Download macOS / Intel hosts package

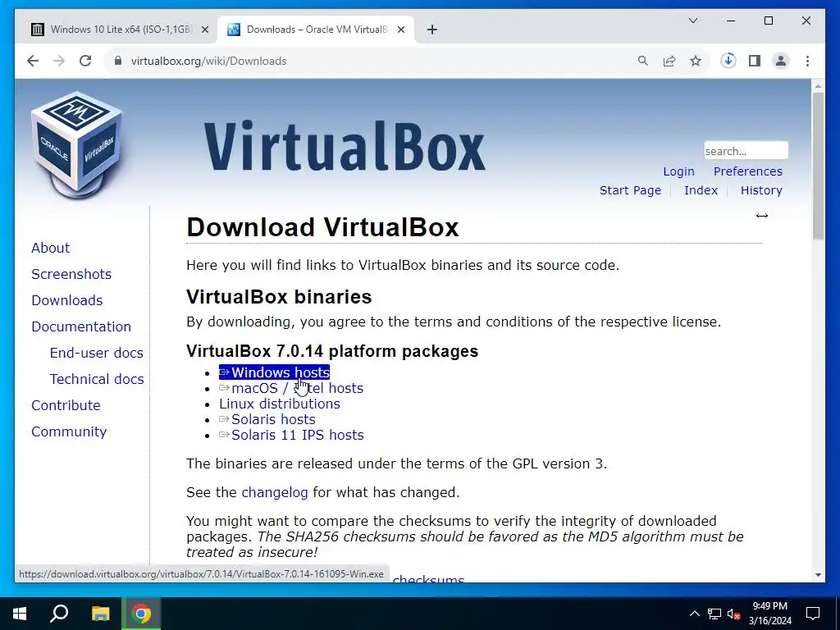(x=291, y=388)
